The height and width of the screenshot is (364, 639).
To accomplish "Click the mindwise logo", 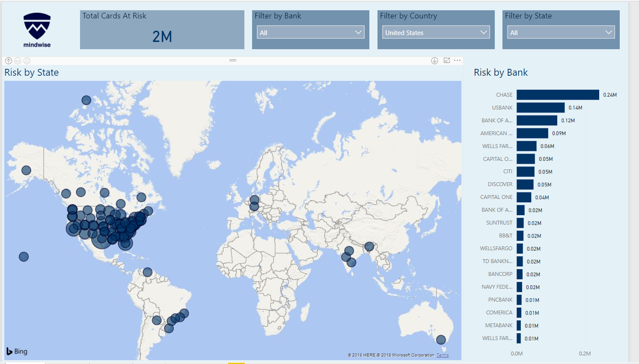I will coord(36,29).
